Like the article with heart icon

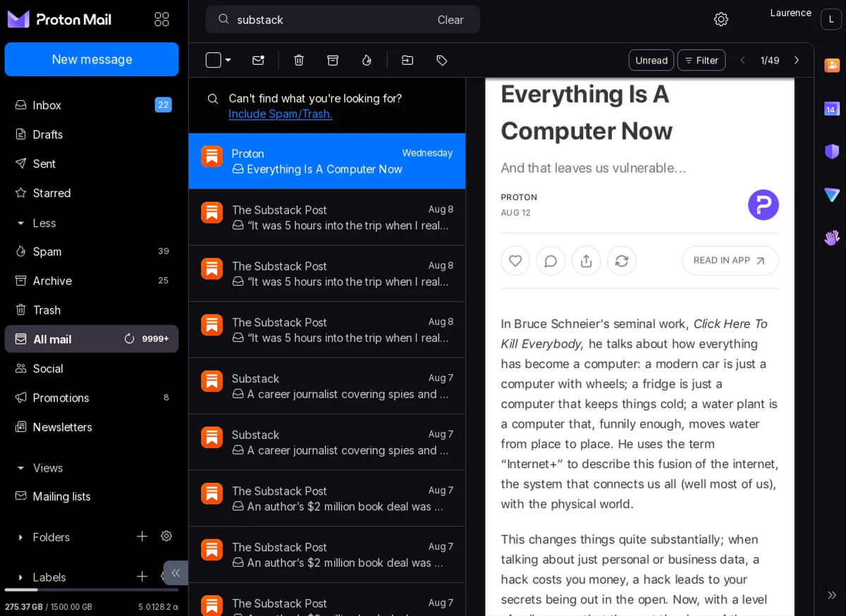(x=515, y=261)
